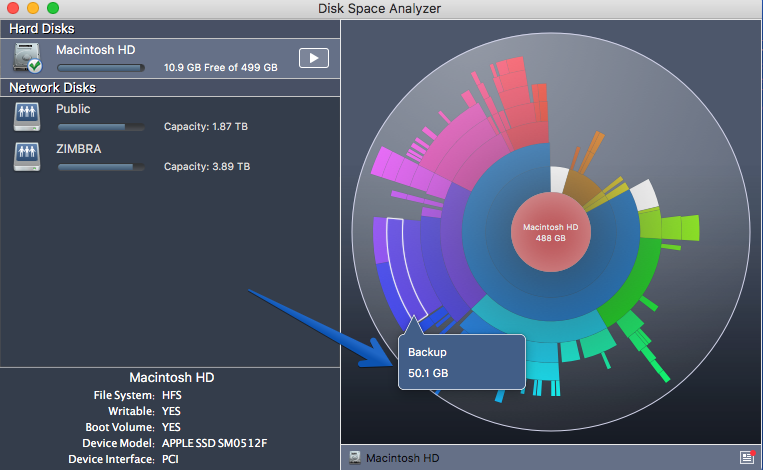This screenshot has width=763, height=470.
Task: Click the small disk icon in path bar
Action: pyautogui.click(x=355, y=458)
